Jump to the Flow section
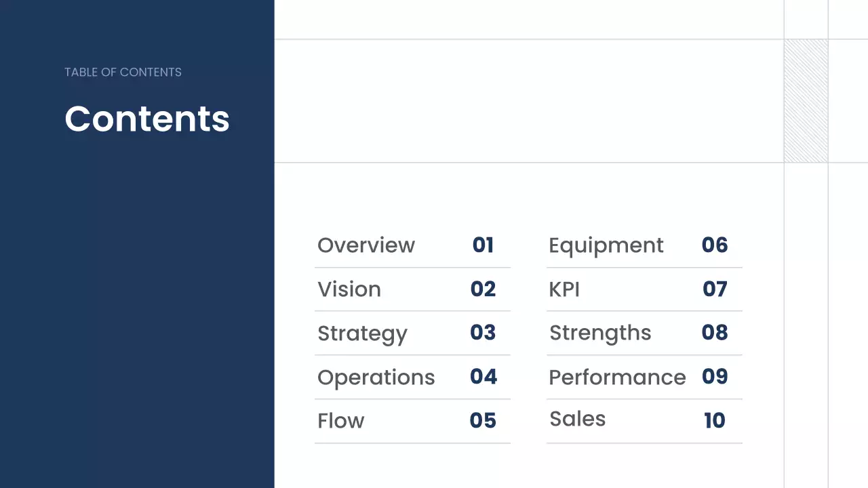This screenshot has height=488, width=868. pyautogui.click(x=341, y=421)
